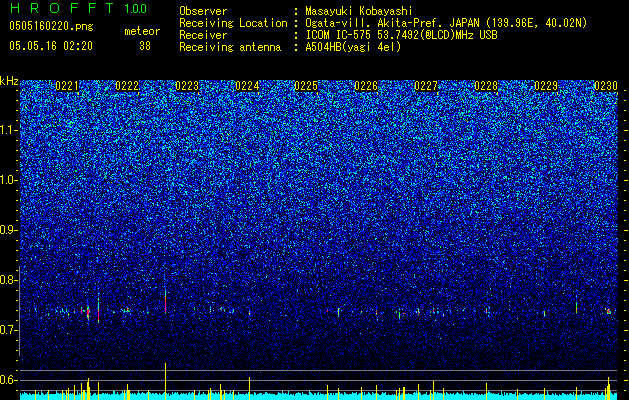The height and width of the screenshot is (400, 629).
Task: Click the 0.8 kHz axis label
Action: coord(9,280)
